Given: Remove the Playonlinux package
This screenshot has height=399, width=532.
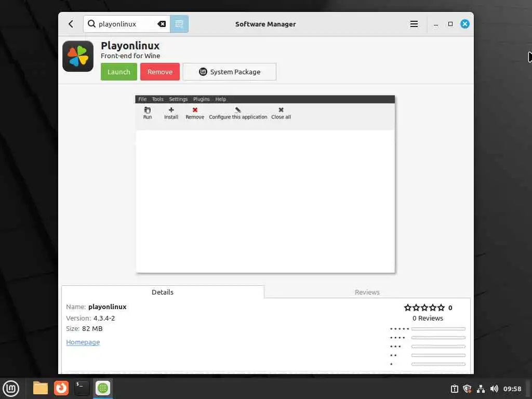Looking at the screenshot, I should click(x=160, y=72).
